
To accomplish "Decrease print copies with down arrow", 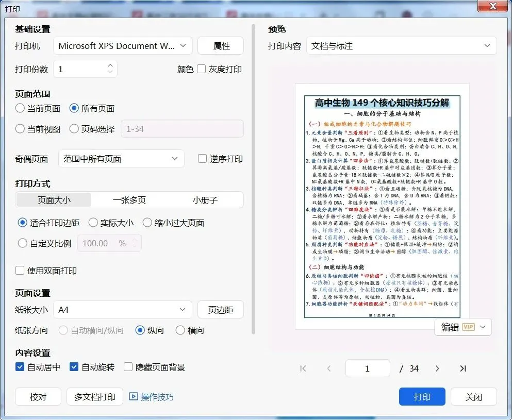I will pos(110,72).
